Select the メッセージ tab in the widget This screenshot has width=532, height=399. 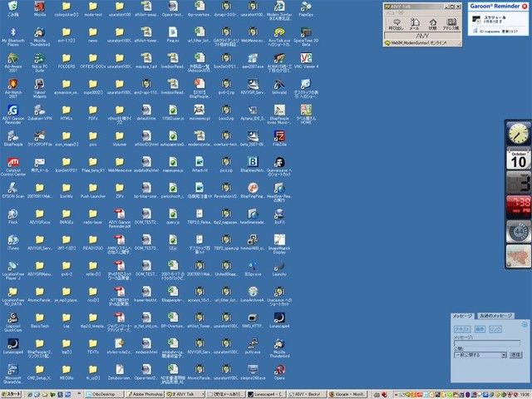click(462, 316)
